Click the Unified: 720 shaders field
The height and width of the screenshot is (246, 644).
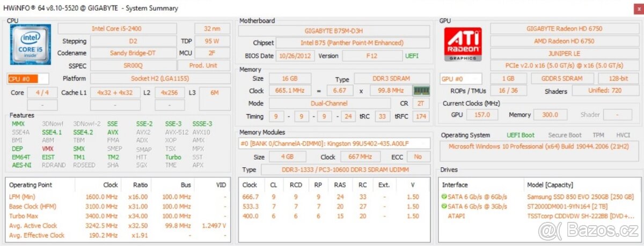click(x=605, y=91)
